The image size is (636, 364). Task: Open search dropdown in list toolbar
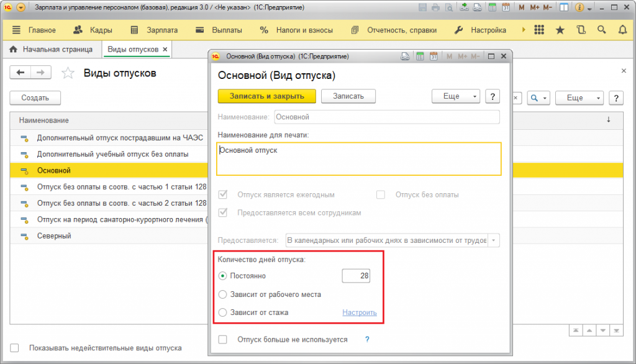pyautogui.click(x=538, y=98)
